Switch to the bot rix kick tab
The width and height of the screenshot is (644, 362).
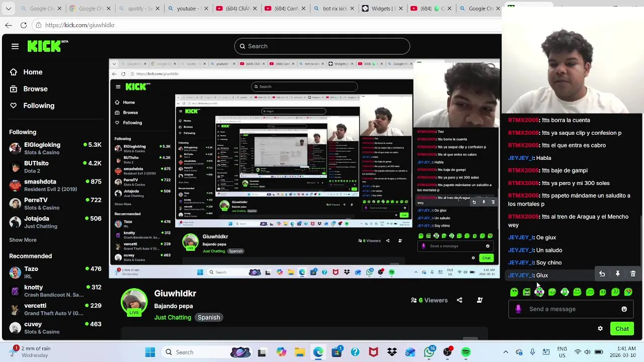(x=334, y=9)
